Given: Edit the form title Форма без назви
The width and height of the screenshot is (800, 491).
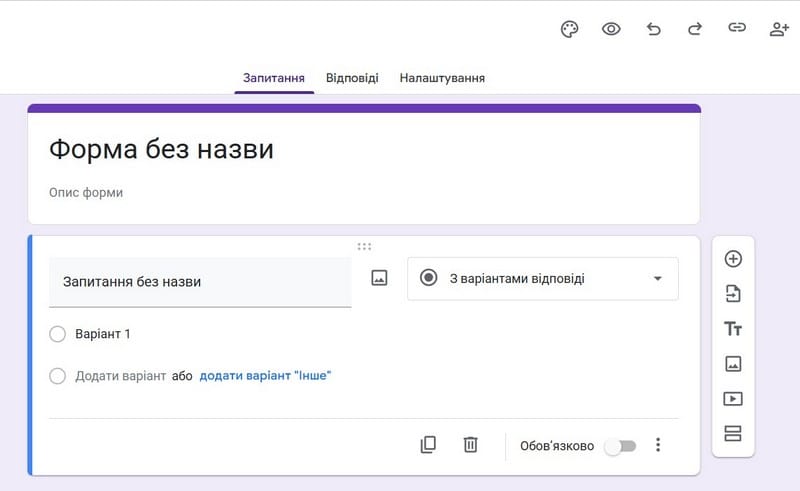Looking at the screenshot, I should (x=161, y=149).
